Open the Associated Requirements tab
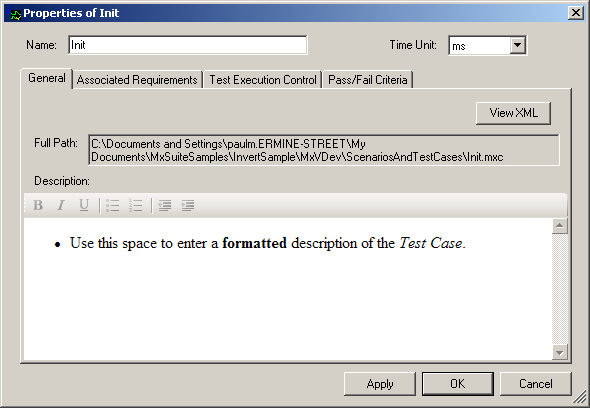This screenshot has height=408, width=590. (137, 80)
